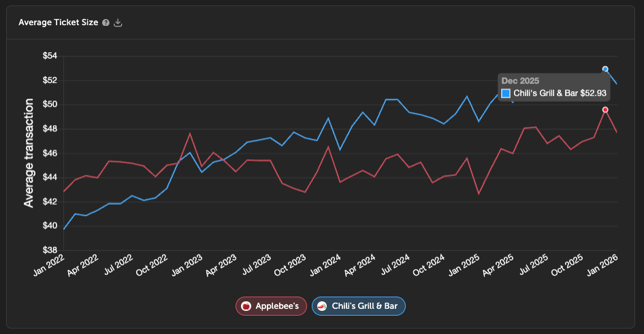The image size is (644, 334).
Task: Click the $54 y-axis label
Action: click(x=50, y=56)
